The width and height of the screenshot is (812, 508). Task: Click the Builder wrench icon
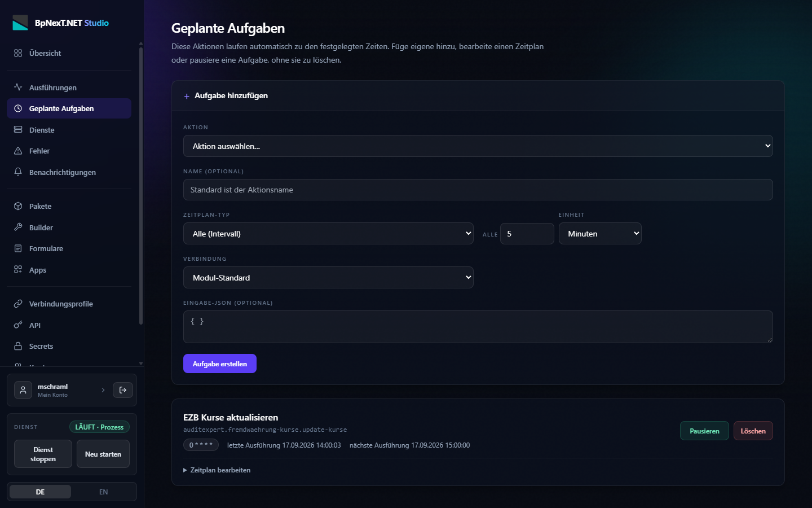pyautogui.click(x=18, y=227)
